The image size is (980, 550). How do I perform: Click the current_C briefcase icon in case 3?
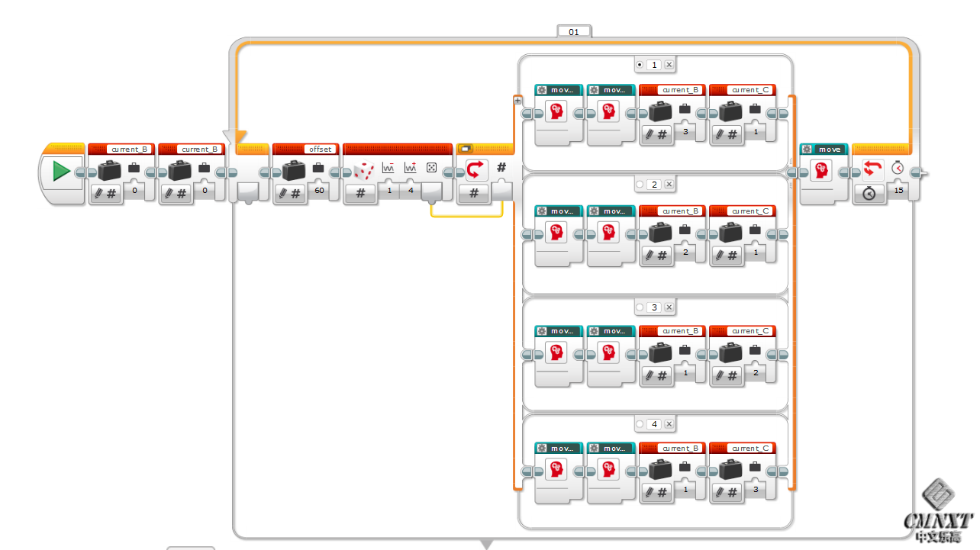(x=731, y=352)
